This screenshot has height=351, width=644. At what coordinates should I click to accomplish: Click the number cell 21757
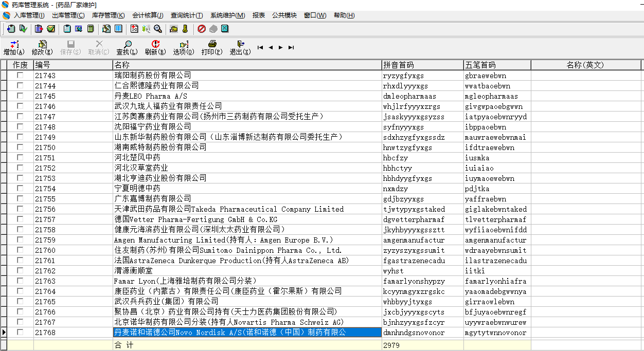tap(73, 219)
